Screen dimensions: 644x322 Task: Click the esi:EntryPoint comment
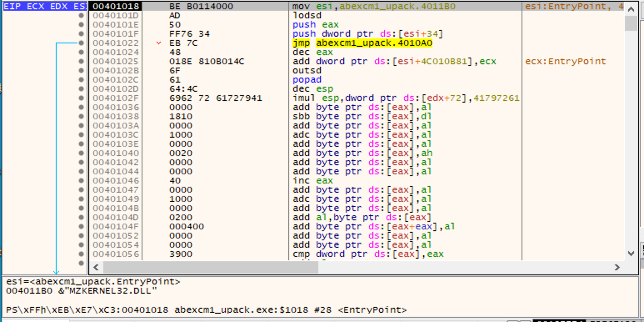pyautogui.click(x=574, y=6)
